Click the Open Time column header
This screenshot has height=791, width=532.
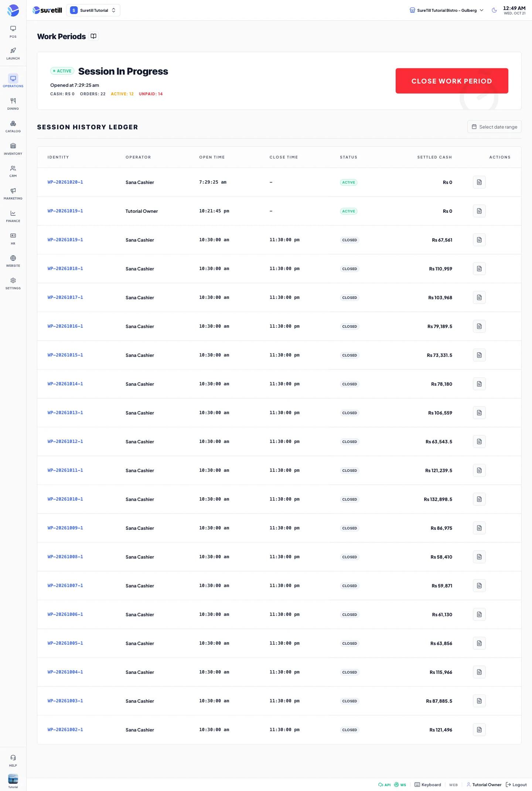[x=212, y=157]
